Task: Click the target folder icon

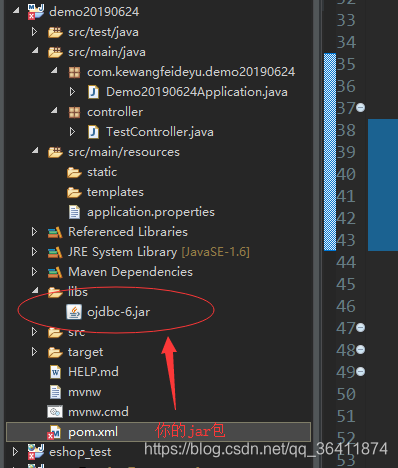Action: 55,352
